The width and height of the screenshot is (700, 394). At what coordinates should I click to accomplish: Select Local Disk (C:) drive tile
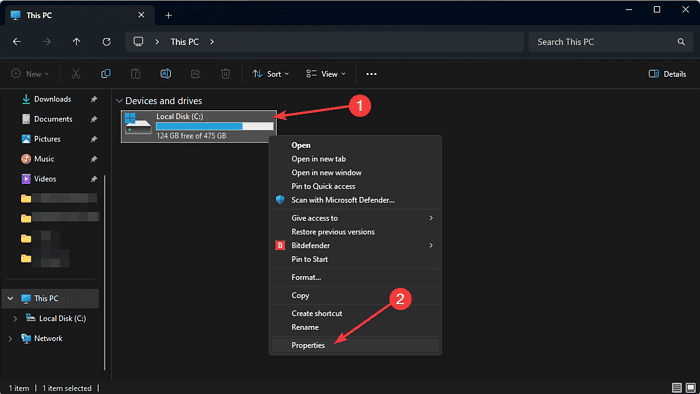199,126
